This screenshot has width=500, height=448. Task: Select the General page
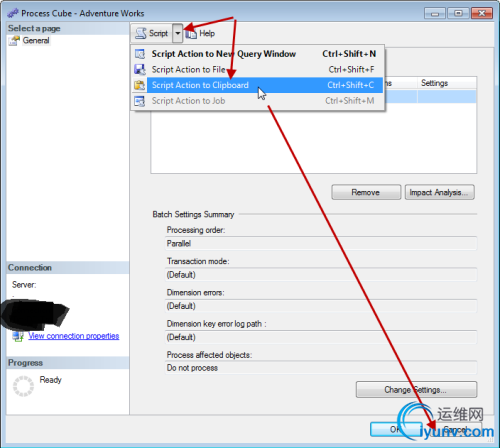click(x=36, y=41)
